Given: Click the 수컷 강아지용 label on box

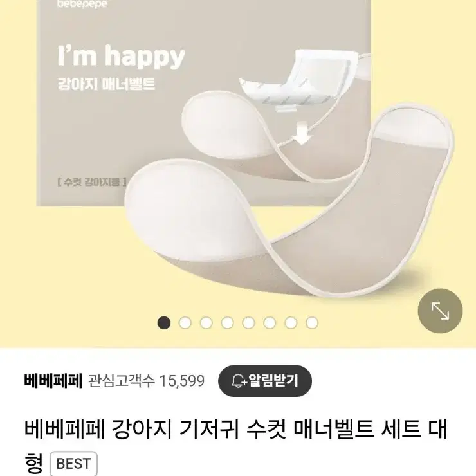Looking at the screenshot, I should (x=92, y=183).
